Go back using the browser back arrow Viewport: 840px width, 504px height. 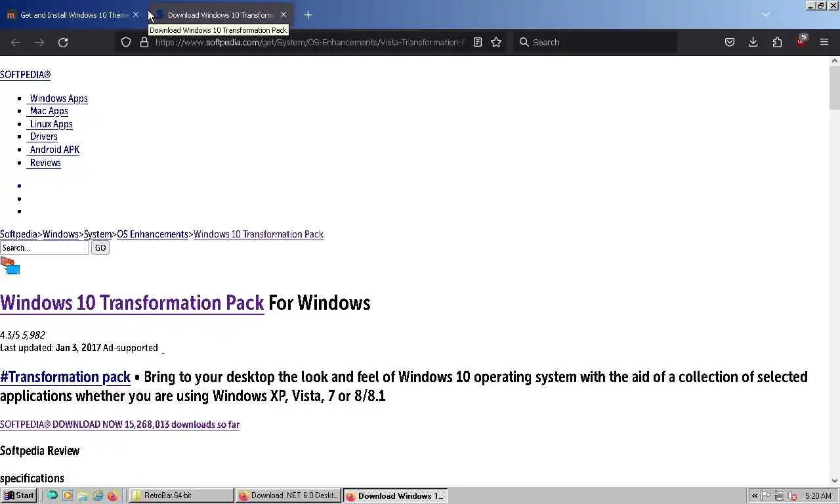point(16,42)
